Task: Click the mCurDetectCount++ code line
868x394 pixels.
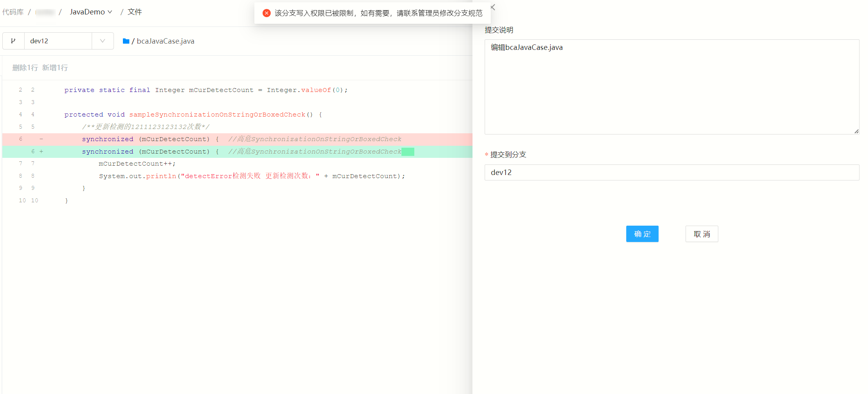Action: tap(137, 164)
